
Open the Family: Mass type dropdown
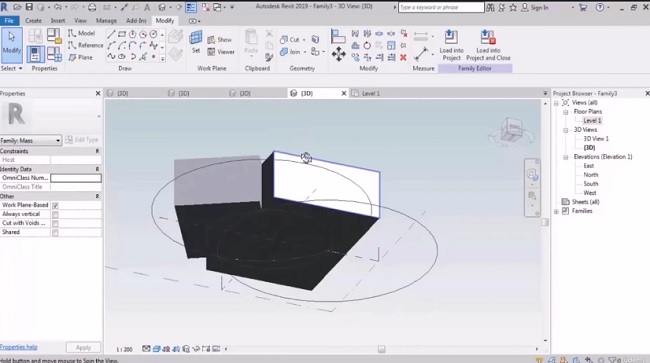tap(31, 140)
